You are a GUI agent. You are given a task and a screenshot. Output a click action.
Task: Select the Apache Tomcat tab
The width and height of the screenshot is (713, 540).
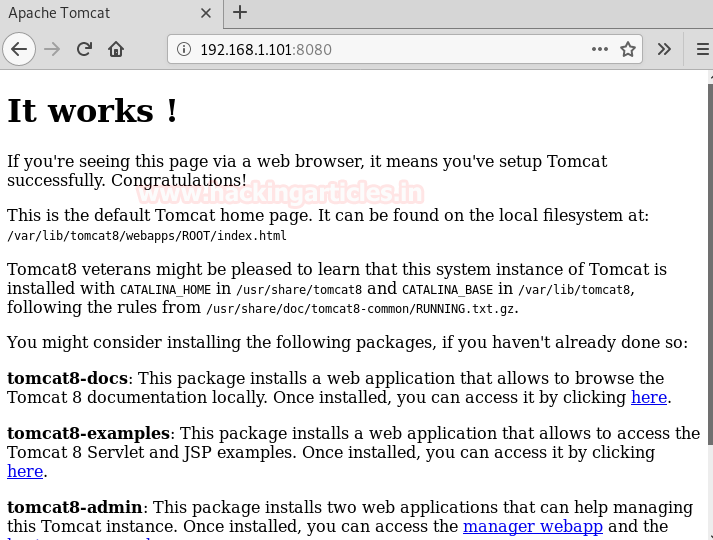[111, 14]
